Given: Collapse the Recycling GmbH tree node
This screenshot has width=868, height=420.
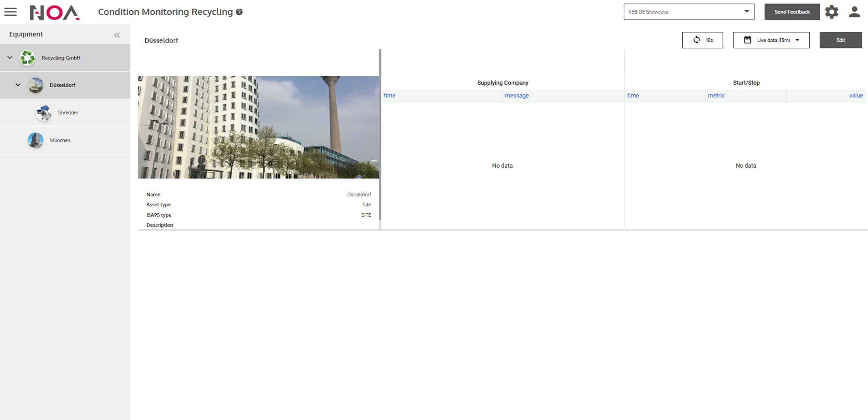Looking at the screenshot, I should 10,58.
